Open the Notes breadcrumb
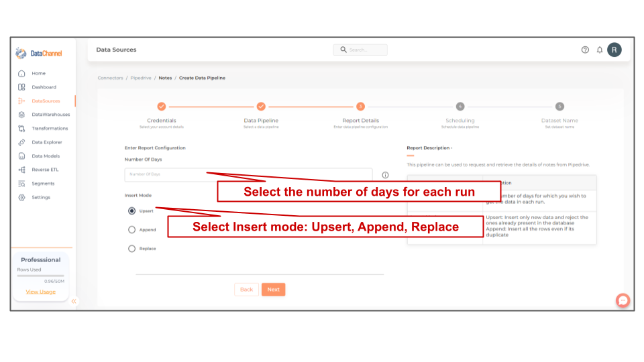Screen dimensions: 644x362 165,78
